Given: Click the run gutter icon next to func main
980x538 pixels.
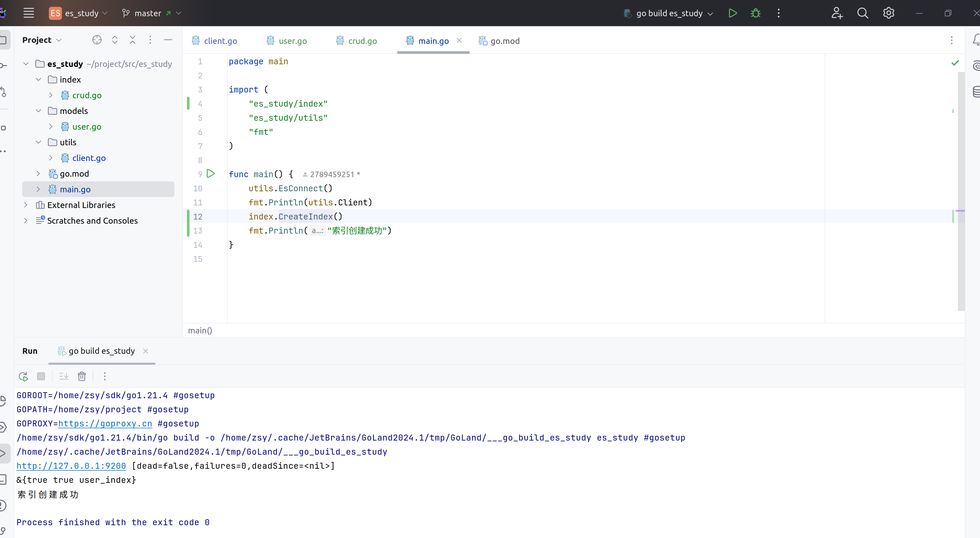Looking at the screenshot, I should 211,174.
